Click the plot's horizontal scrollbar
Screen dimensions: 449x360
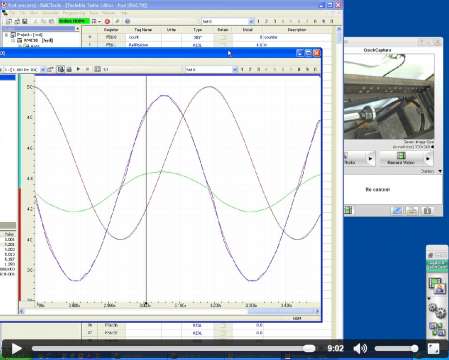pyautogui.click(x=170, y=311)
